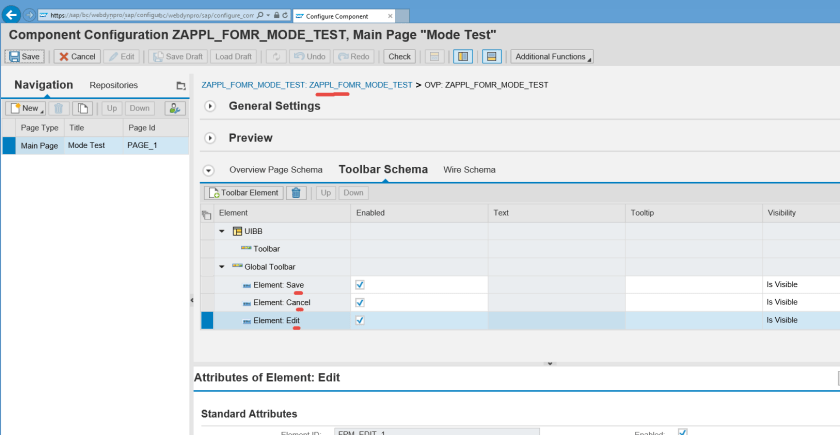The image size is (840, 435).
Task: Click the copy page icon
Action: (x=82, y=108)
